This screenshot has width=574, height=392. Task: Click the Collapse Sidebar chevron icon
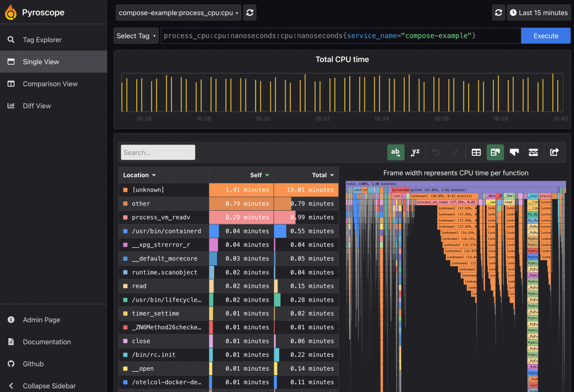click(x=11, y=386)
